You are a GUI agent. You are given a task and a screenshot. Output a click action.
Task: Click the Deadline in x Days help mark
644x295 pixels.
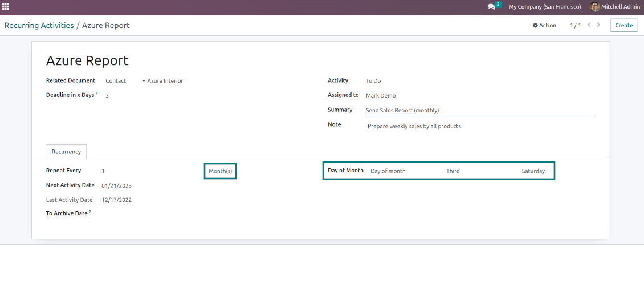pyautogui.click(x=96, y=94)
